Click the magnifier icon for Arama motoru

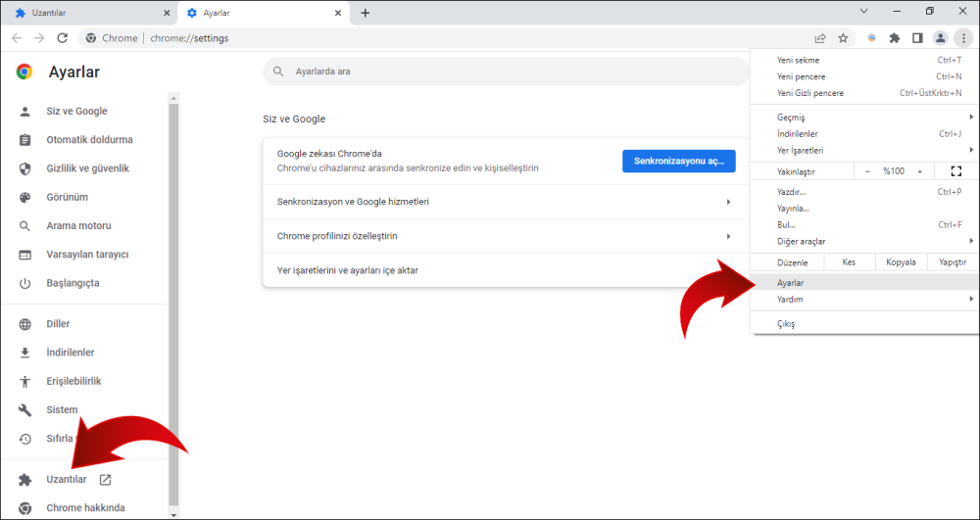click(x=25, y=226)
